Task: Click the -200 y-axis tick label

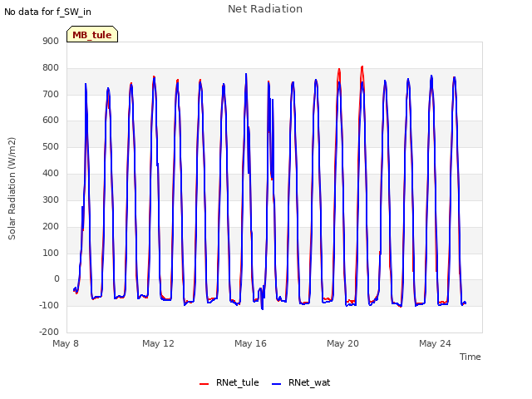Action: pos(49,332)
